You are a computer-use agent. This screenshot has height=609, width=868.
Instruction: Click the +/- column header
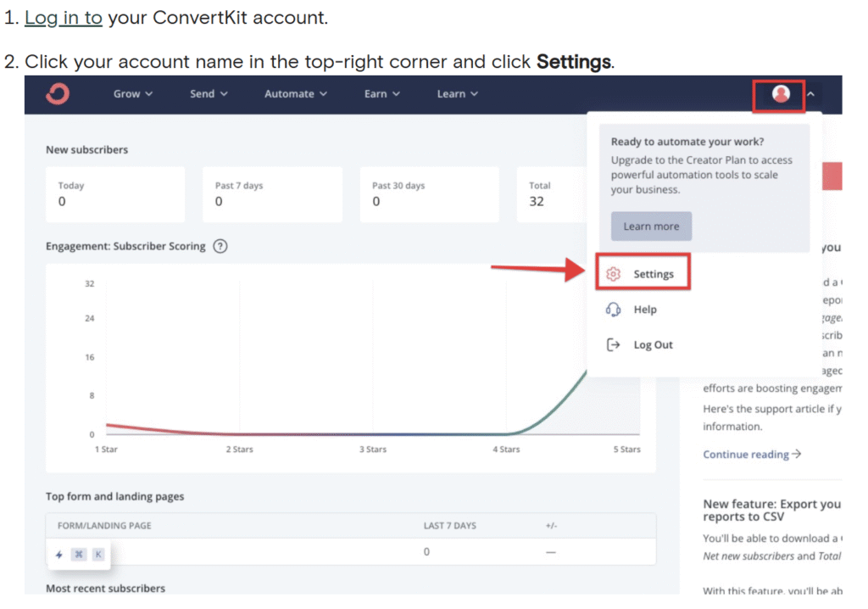(551, 525)
